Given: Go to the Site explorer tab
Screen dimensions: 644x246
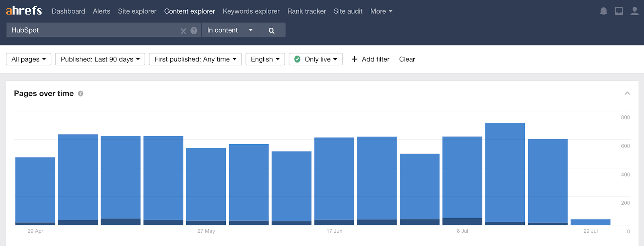Looking at the screenshot, I should (x=137, y=11).
